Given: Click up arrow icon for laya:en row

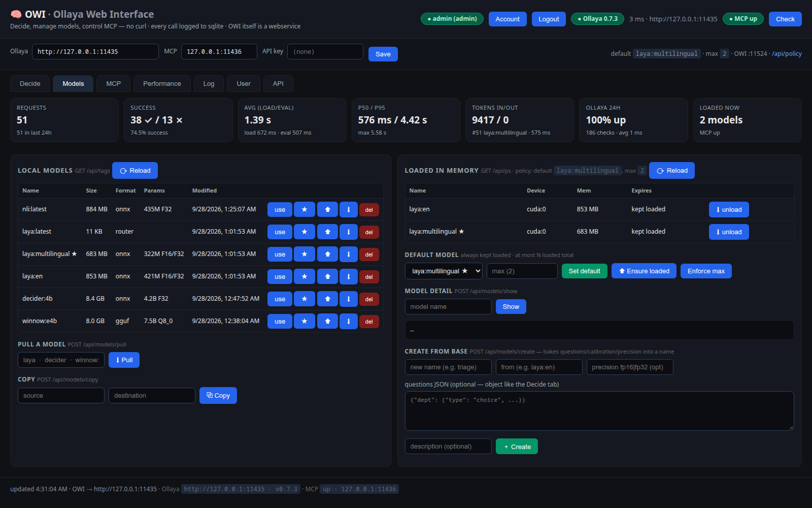Looking at the screenshot, I should point(327,276).
